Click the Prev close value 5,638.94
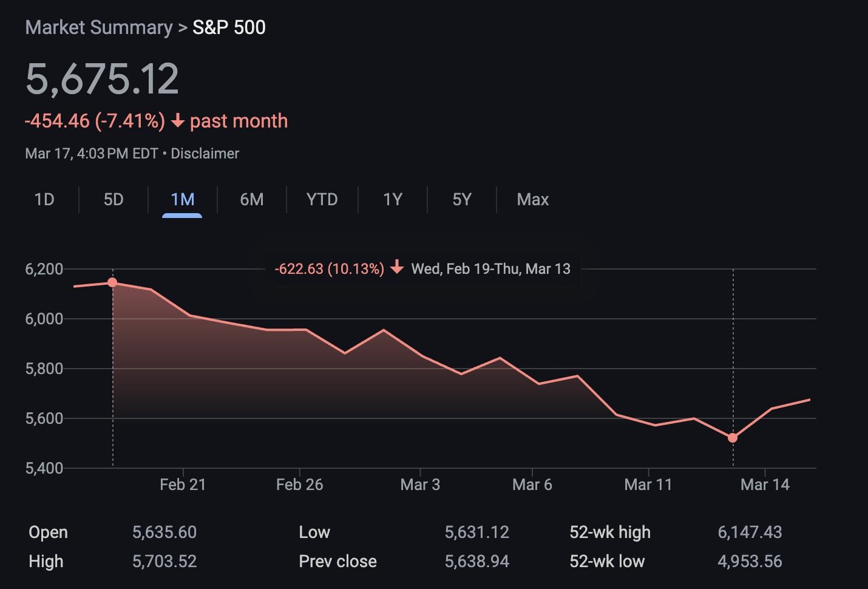 (x=476, y=561)
